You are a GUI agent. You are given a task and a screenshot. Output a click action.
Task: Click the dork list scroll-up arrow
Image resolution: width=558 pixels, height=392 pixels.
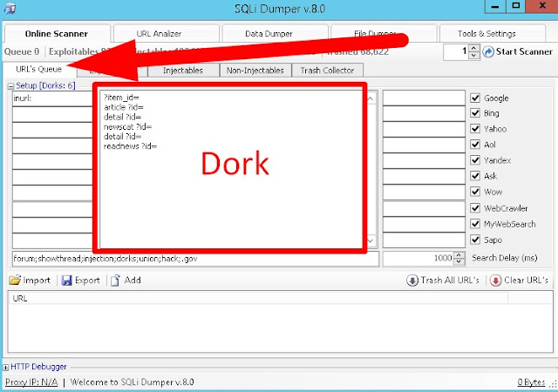click(371, 98)
